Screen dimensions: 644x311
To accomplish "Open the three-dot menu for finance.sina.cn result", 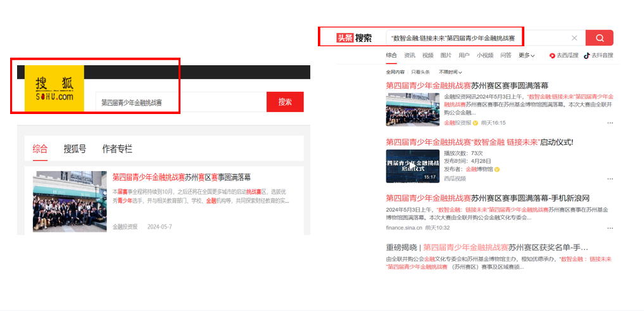I will point(610,228).
